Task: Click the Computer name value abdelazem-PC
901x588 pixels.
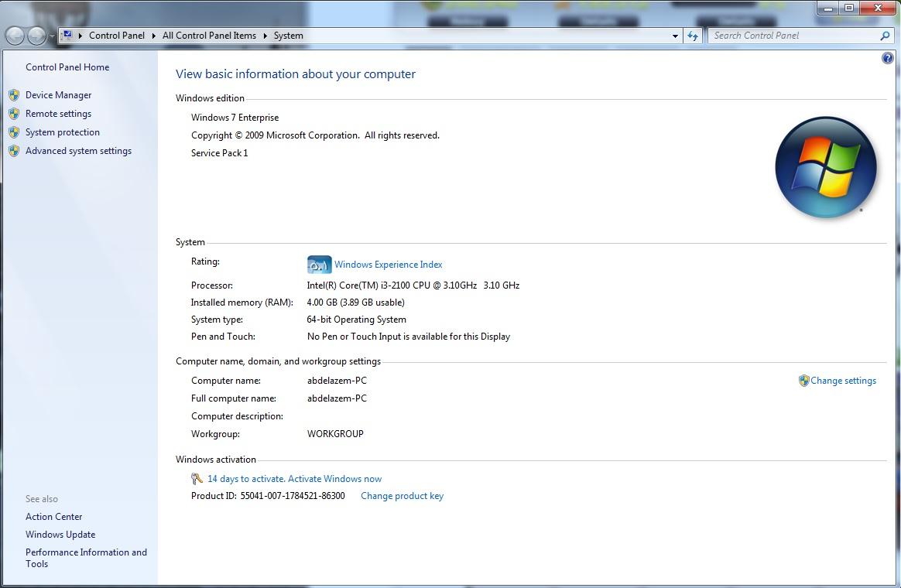Action: [x=337, y=381]
